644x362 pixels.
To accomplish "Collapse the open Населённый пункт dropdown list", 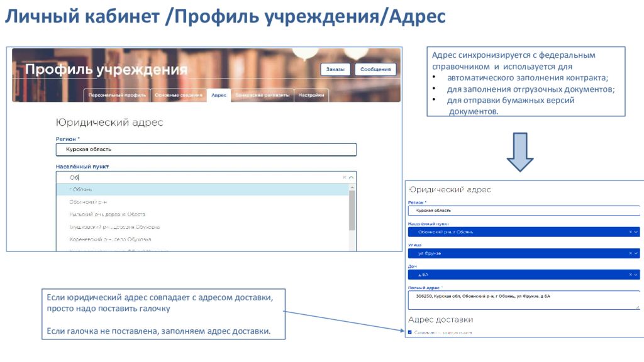I will click(351, 177).
